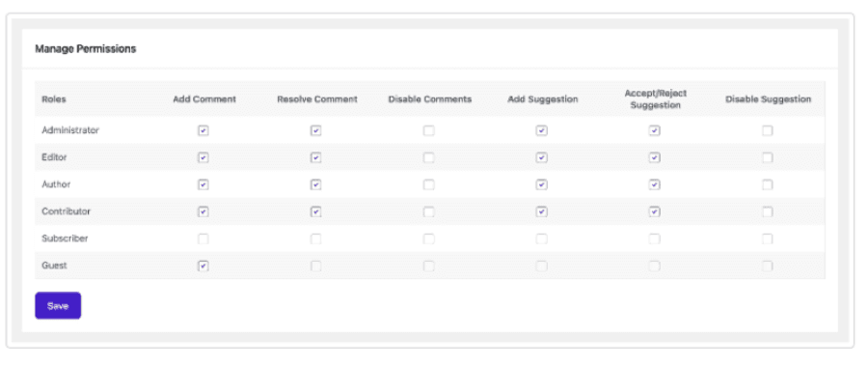Screen dimensions: 868x365
Task: Click the purple Save button
Action: [x=58, y=306]
